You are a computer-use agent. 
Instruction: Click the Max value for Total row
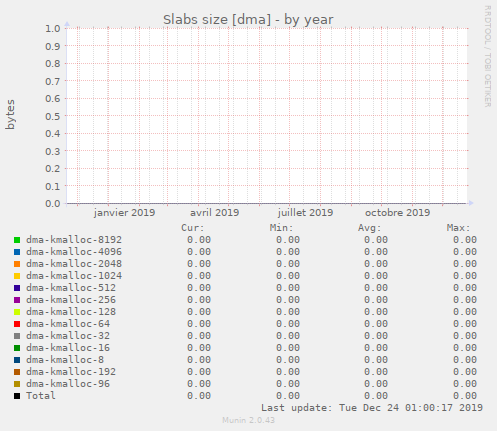pos(465,396)
